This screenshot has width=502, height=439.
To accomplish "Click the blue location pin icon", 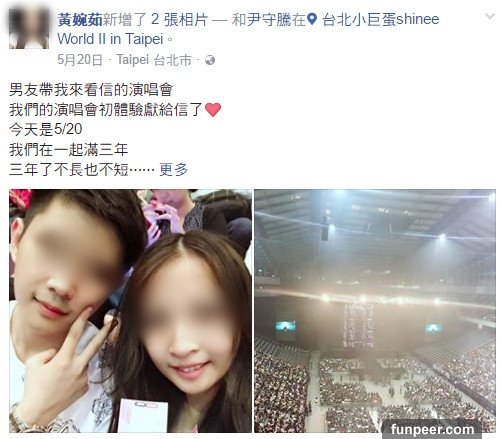I will (x=311, y=19).
